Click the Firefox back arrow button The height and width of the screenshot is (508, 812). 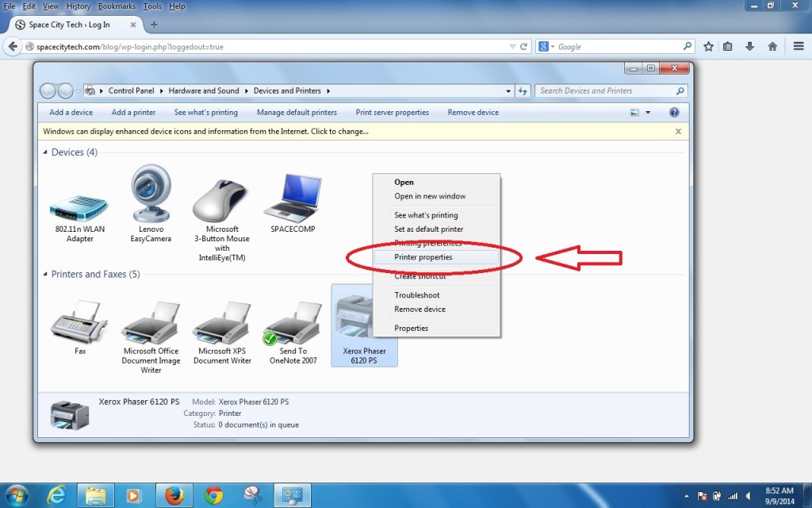[13, 47]
